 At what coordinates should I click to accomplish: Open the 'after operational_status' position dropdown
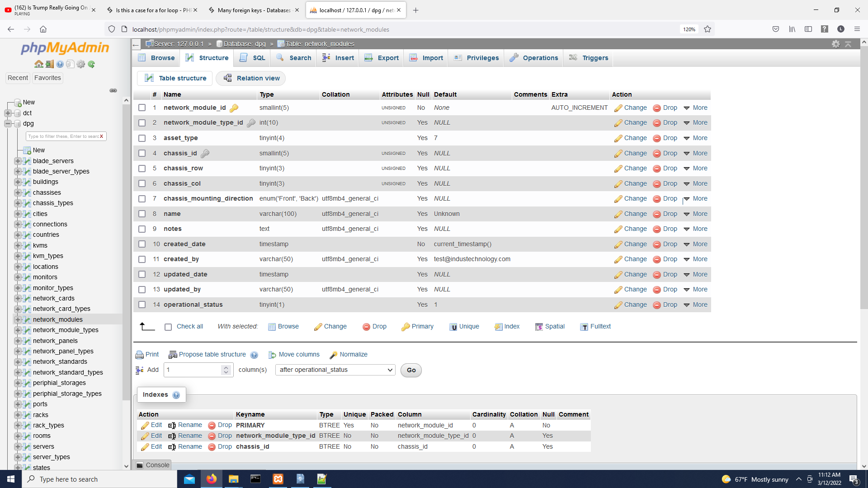click(335, 370)
